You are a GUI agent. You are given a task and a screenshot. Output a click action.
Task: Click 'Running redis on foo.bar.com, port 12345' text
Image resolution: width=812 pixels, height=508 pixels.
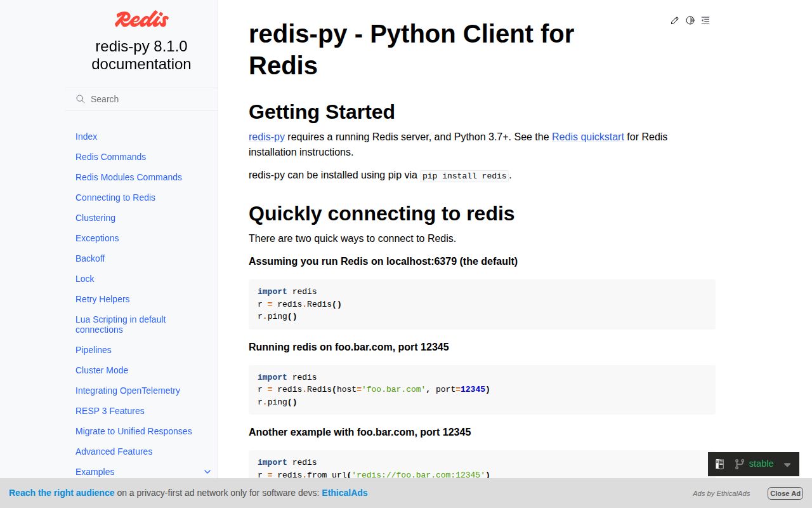[x=349, y=347]
